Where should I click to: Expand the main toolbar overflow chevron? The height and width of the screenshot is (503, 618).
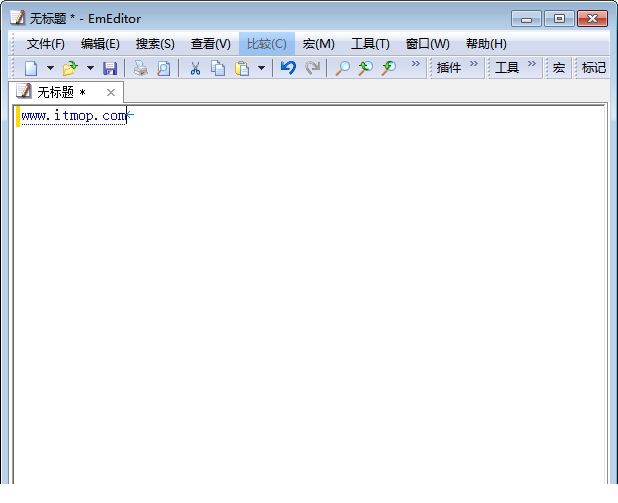click(416, 63)
